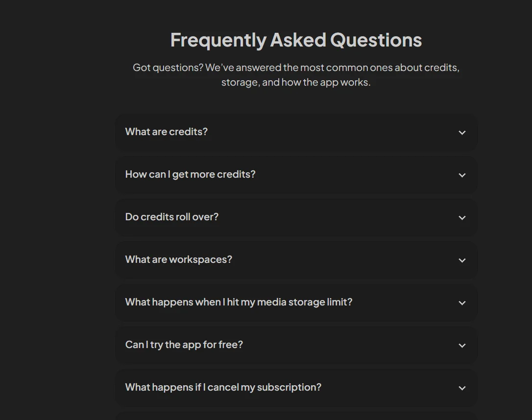Open the "How can I get more credits?" question title
Image resolution: width=532 pixels, height=420 pixels.
[x=190, y=174]
